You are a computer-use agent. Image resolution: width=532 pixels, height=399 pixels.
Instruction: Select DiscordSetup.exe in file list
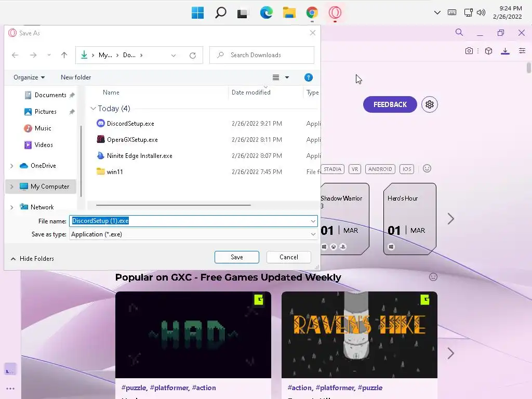(x=130, y=124)
